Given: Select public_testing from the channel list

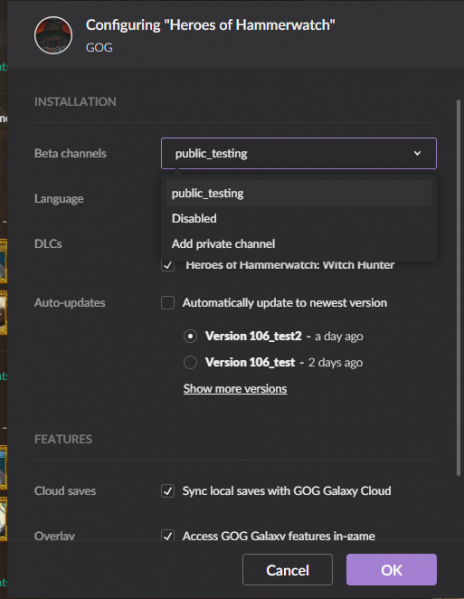Looking at the screenshot, I should point(299,193).
